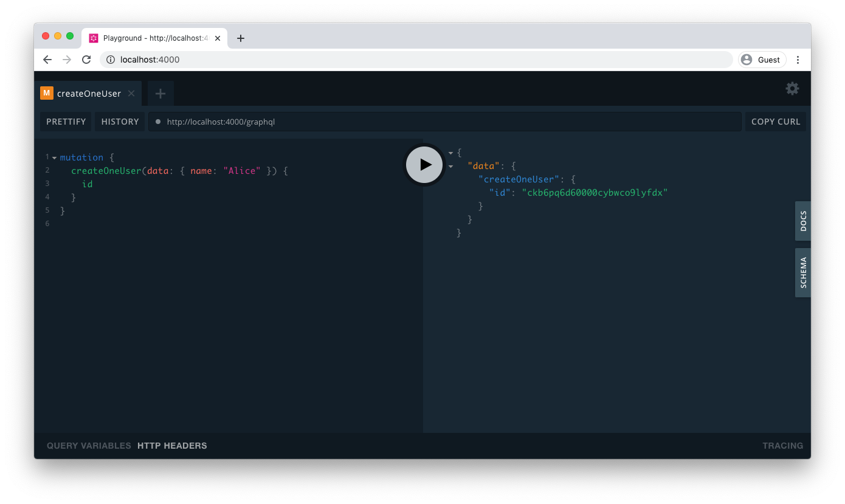
Task: Add a new Playground tab
Action: 160,94
